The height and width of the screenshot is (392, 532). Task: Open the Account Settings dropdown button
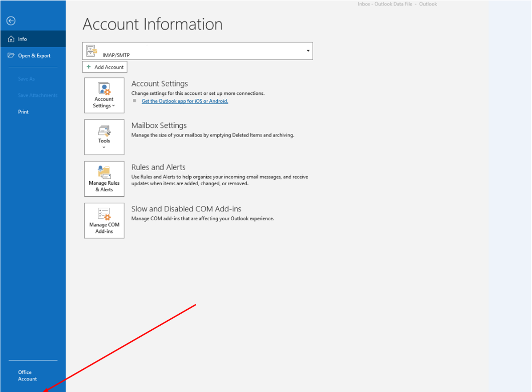[104, 95]
